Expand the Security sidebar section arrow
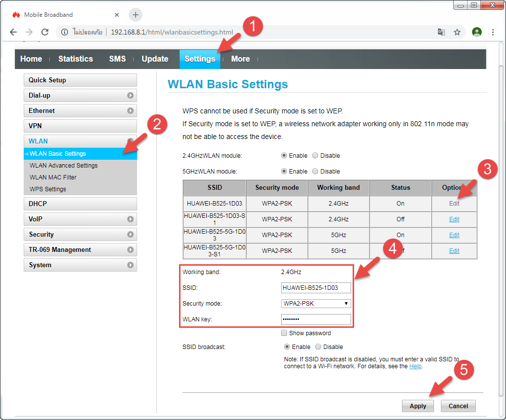The height and width of the screenshot is (420, 506). click(130, 235)
